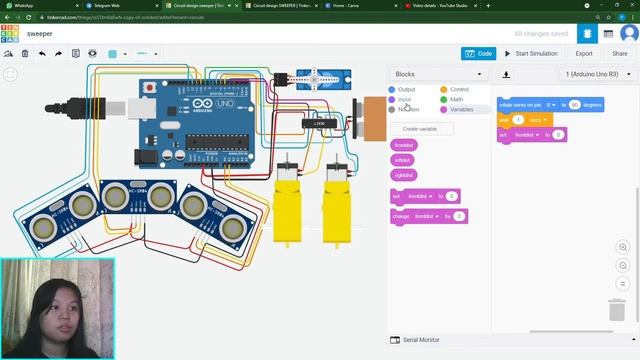Open the Blocks edit mode dropdown
Screen dimensions: 640x360
(438, 74)
